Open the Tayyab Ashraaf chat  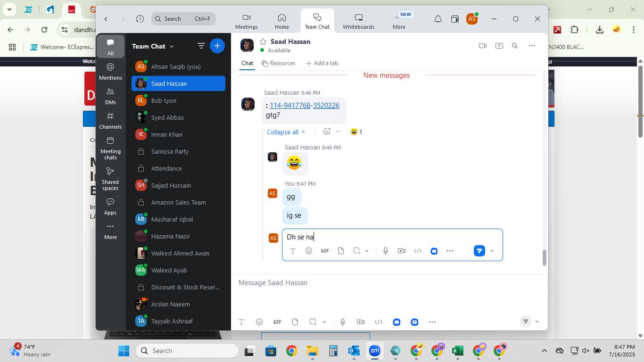tap(178, 321)
